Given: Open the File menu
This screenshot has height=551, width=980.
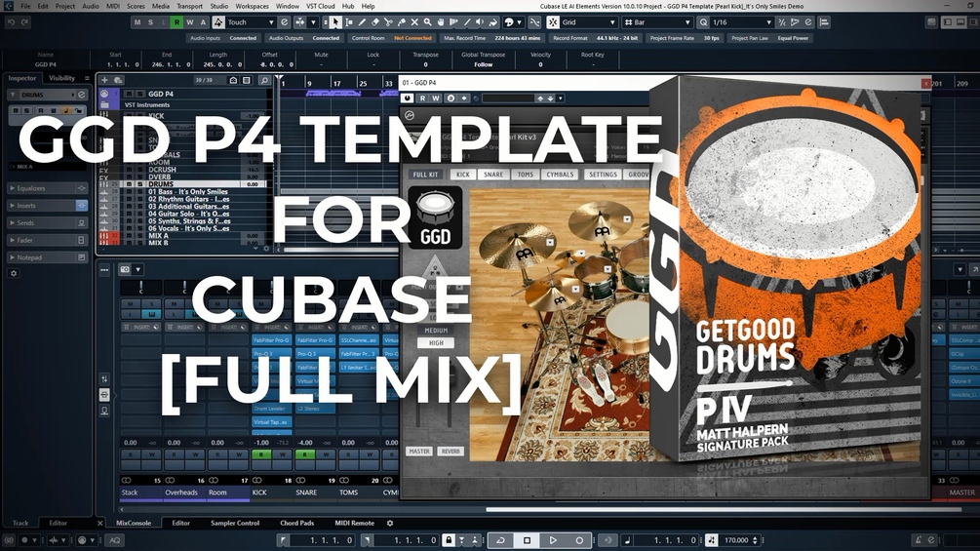Looking at the screenshot, I should (x=25, y=6).
